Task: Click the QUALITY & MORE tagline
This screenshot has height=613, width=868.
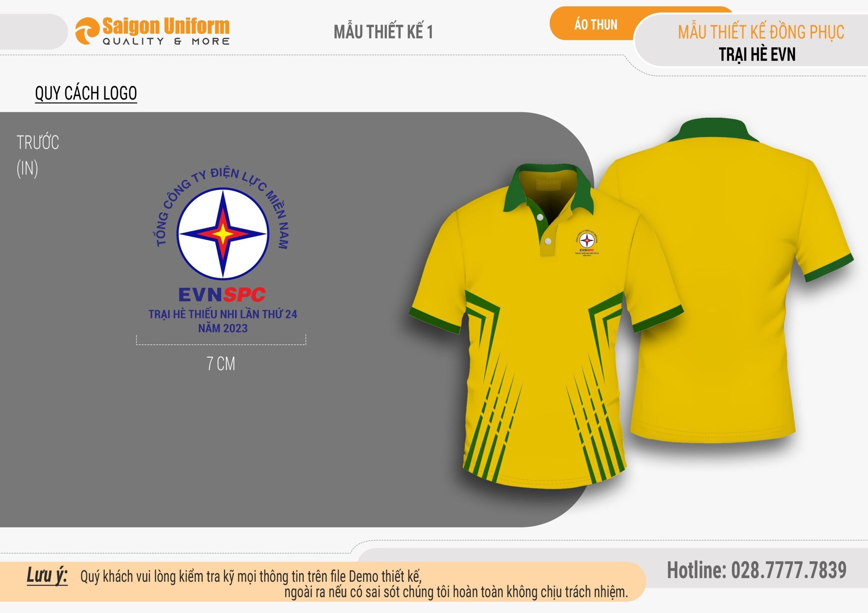Action: [x=166, y=41]
